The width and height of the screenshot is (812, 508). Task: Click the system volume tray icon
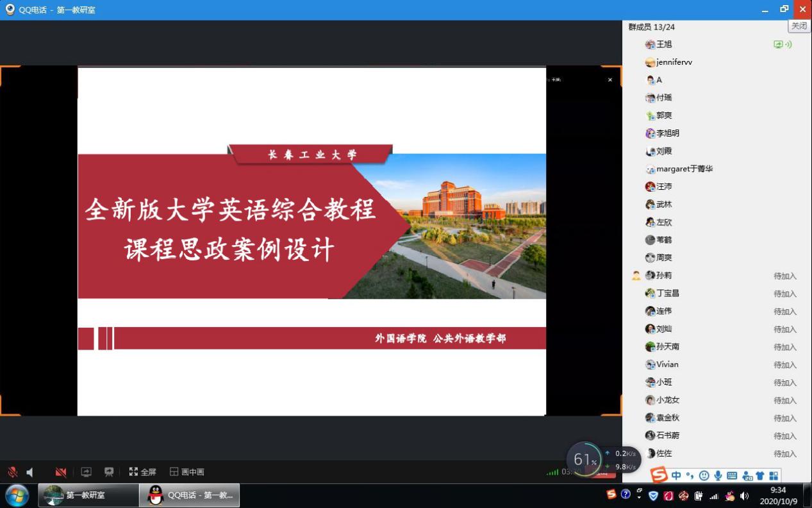pos(744,496)
